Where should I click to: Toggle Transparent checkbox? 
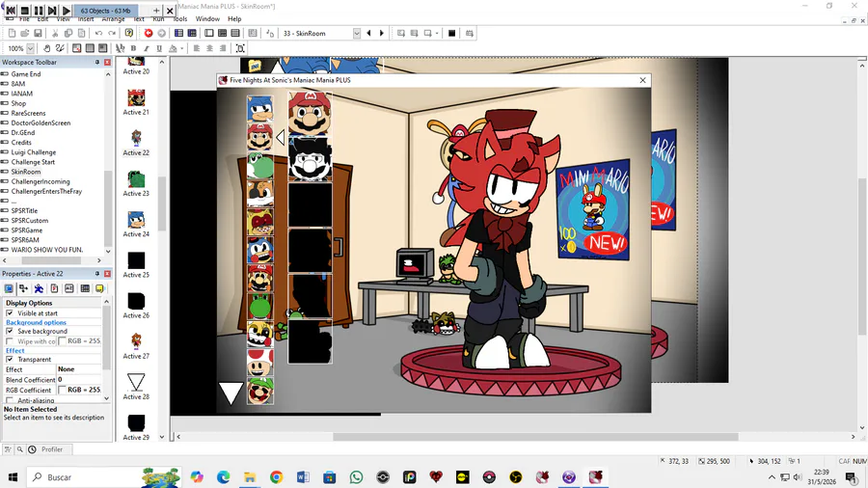[10, 359]
